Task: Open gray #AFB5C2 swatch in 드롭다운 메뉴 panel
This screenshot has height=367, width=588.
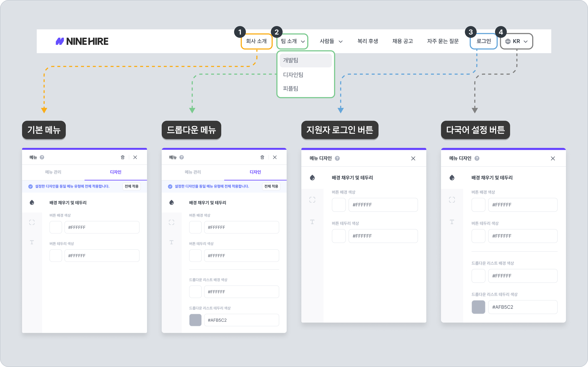Action: pyautogui.click(x=195, y=320)
